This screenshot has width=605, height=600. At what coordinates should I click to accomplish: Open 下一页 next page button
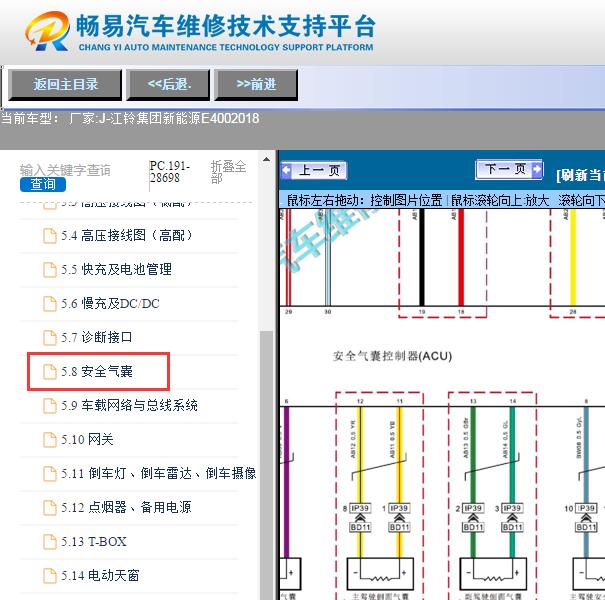coord(509,169)
